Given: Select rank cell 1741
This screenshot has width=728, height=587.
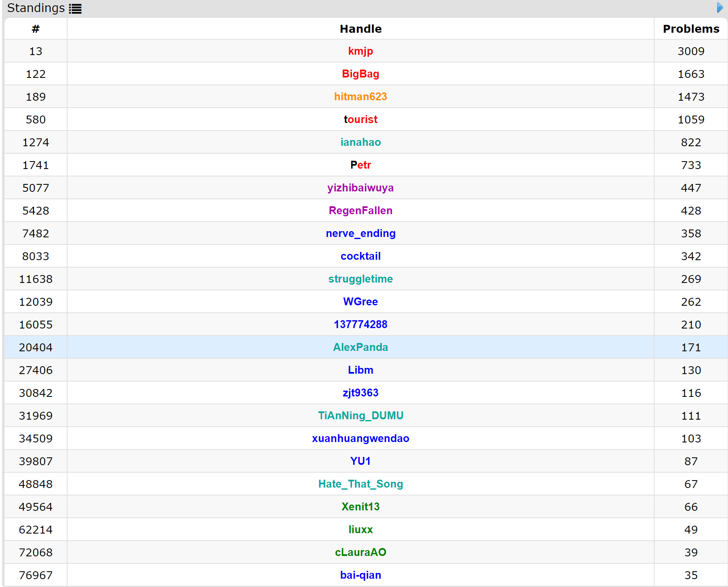Looking at the screenshot, I should tap(36, 165).
